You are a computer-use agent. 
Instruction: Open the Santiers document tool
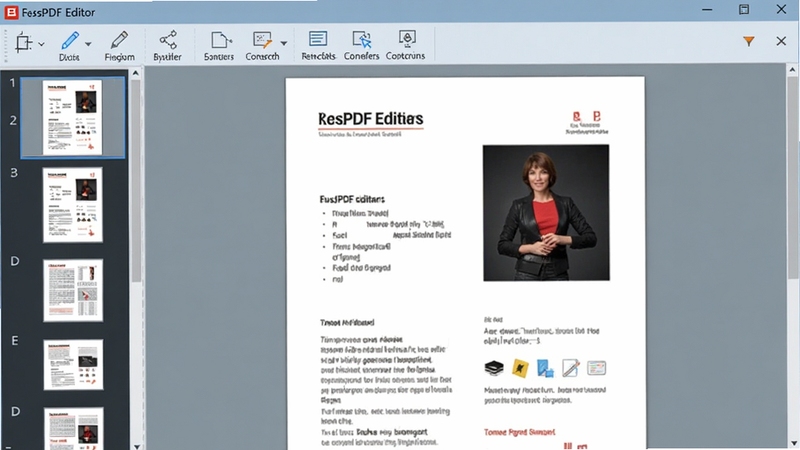(220, 40)
